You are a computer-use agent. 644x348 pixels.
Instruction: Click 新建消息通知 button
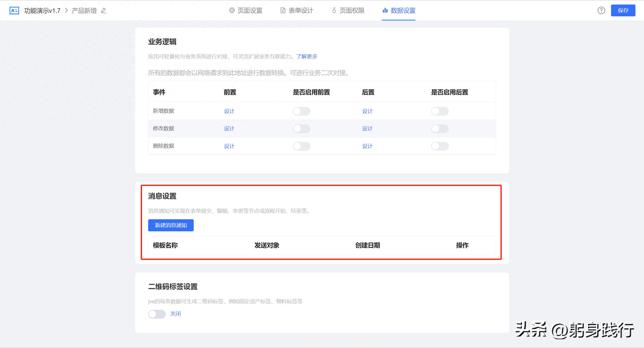coord(171,225)
